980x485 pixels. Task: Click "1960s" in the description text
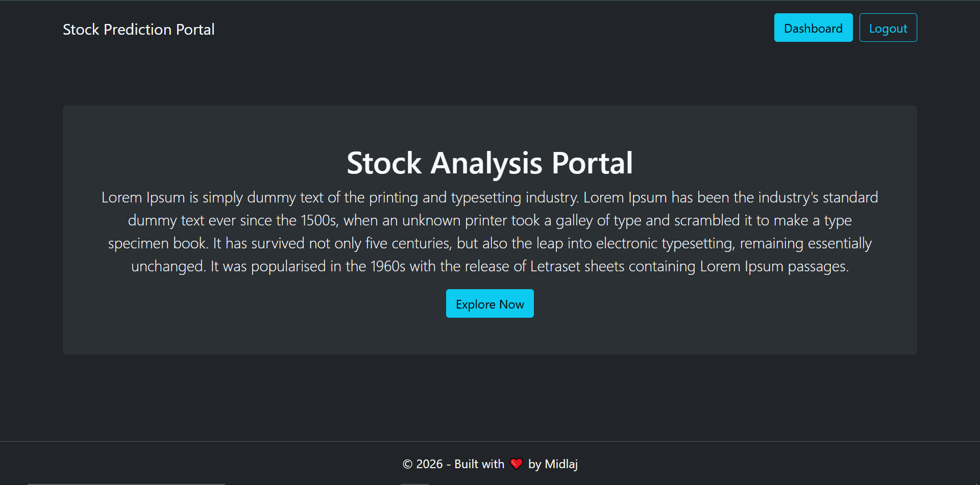point(387,266)
